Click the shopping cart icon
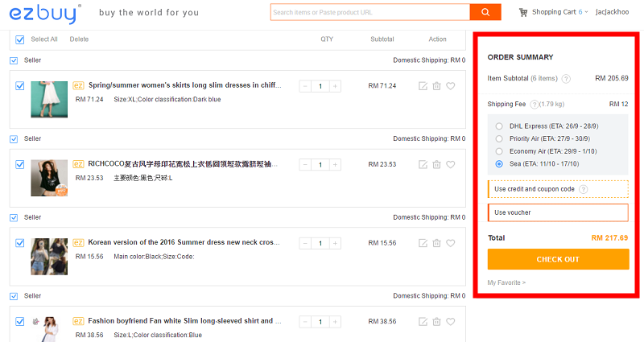This screenshot has height=342, width=644. [522, 12]
